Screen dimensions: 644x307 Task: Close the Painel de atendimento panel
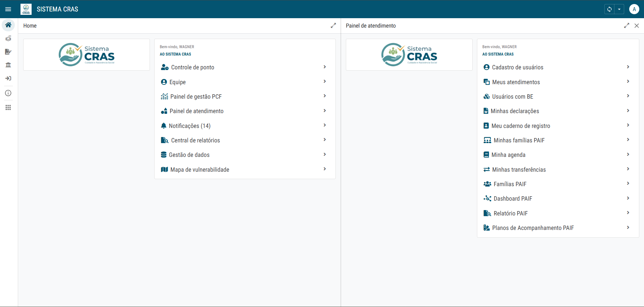click(637, 26)
